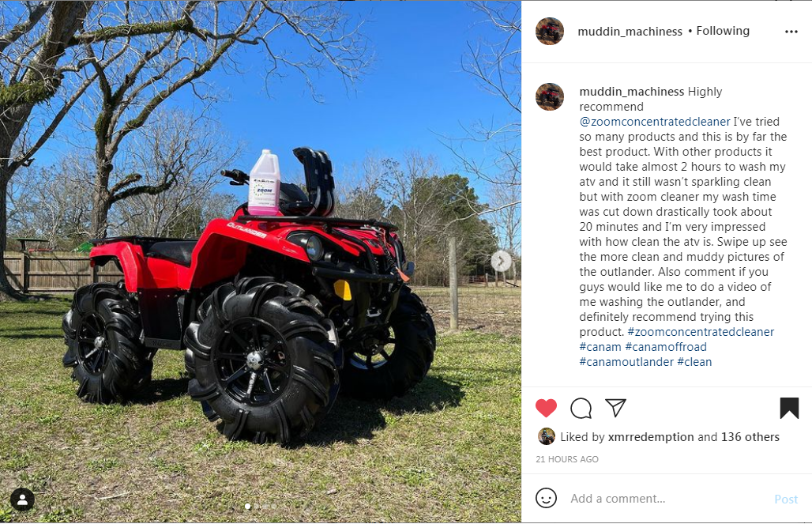Click into Add a comment field

click(668, 499)
